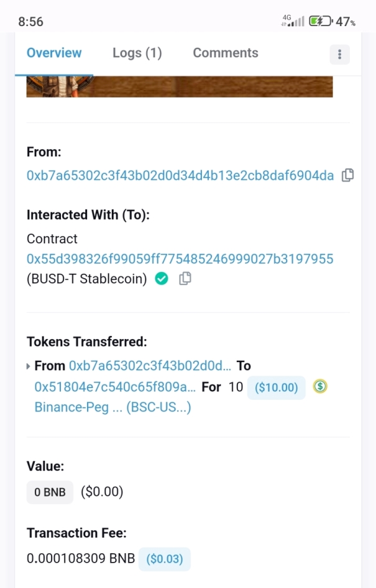
Task: Expand the token transfer arrow
Action: pos(29,366)
